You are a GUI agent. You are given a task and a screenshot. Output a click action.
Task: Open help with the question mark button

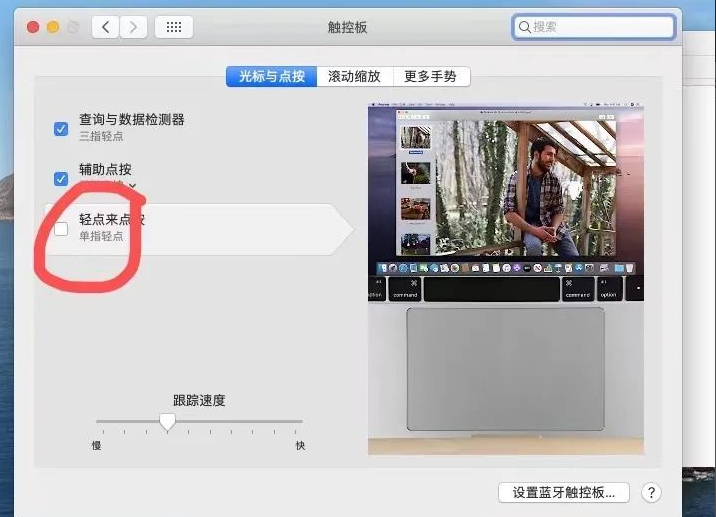tap(651, 492)
